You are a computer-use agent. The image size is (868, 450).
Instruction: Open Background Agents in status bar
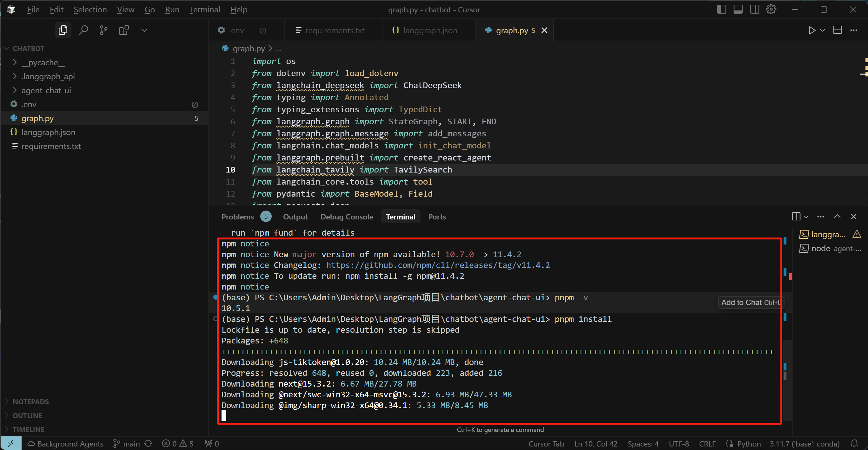65,444
